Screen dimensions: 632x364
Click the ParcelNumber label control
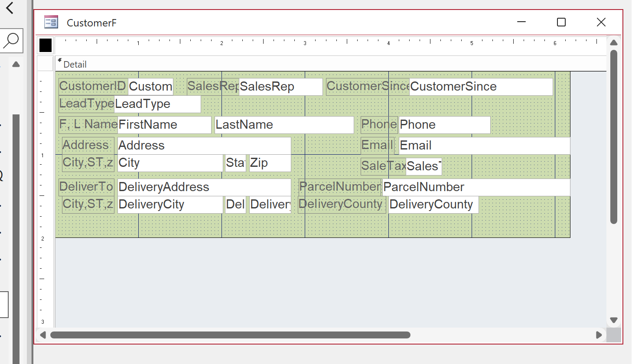coord(340,187)
